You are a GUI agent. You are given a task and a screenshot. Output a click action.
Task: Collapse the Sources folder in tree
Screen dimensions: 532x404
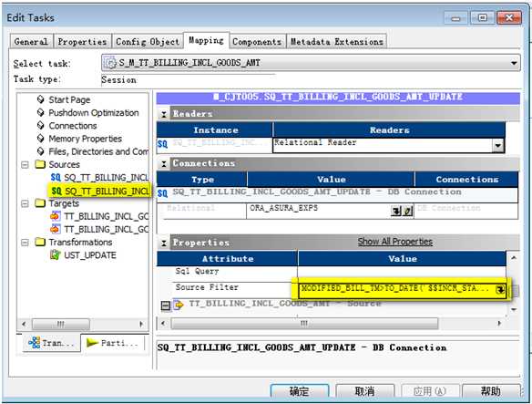pyautogui.click(x=25, y=165)
